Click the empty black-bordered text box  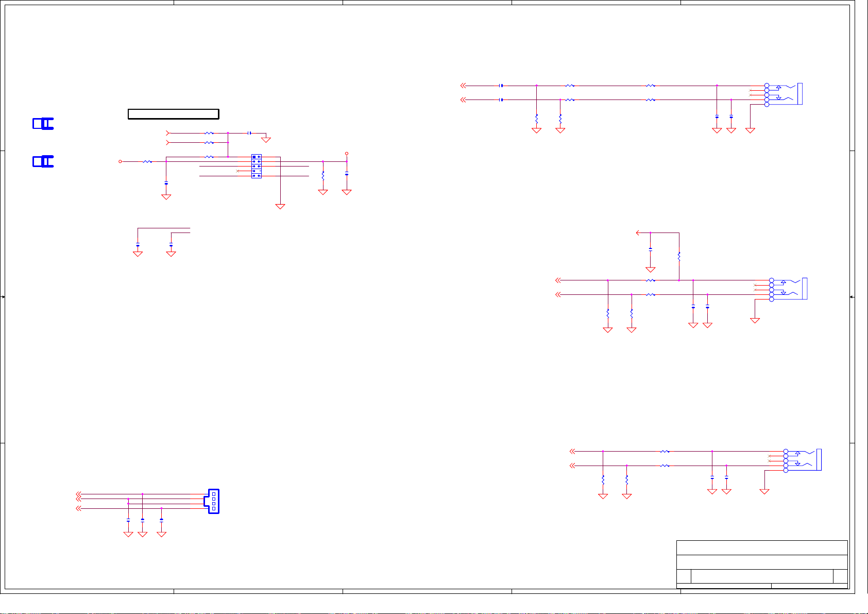(x=173, y=114)
